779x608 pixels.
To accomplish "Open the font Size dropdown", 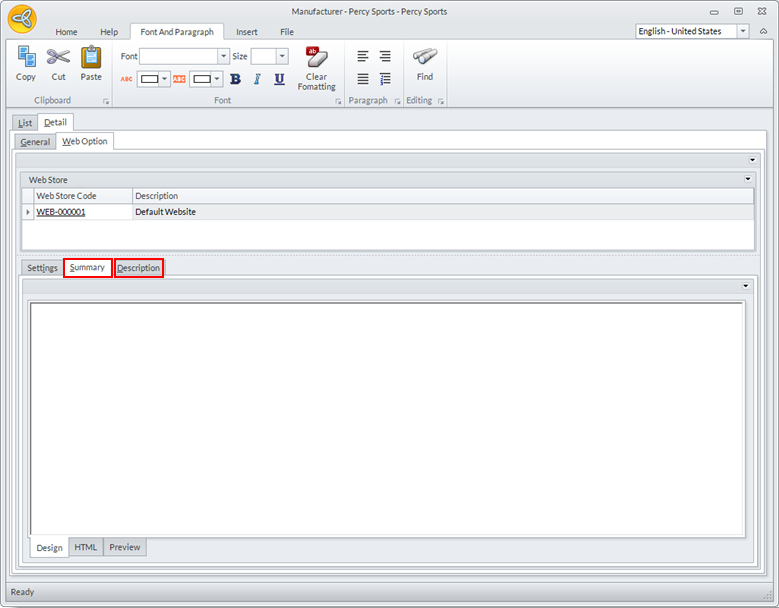I will click(x=282, y=57).
